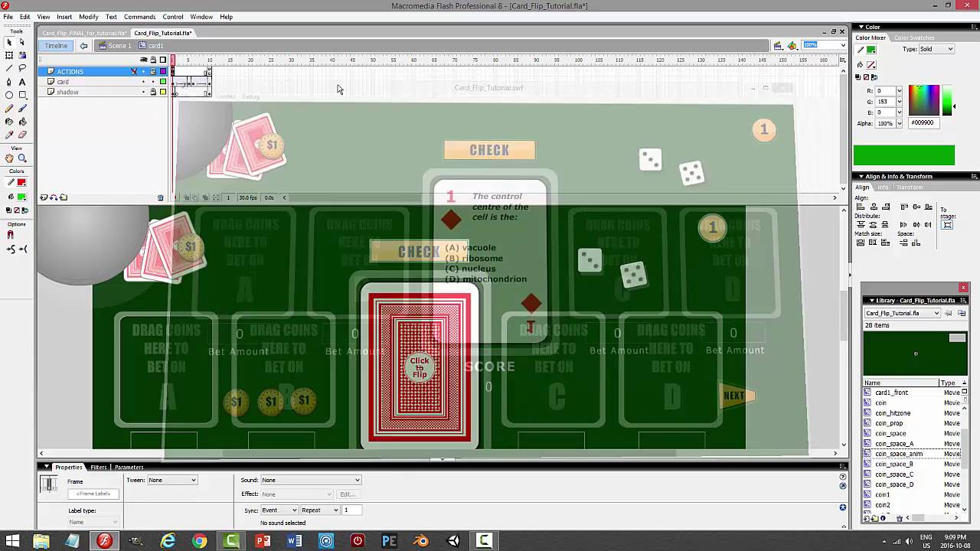Open the Sync Event dropdown
The height and width of the screenshot is (551, 980).
(x=279, y=510)
